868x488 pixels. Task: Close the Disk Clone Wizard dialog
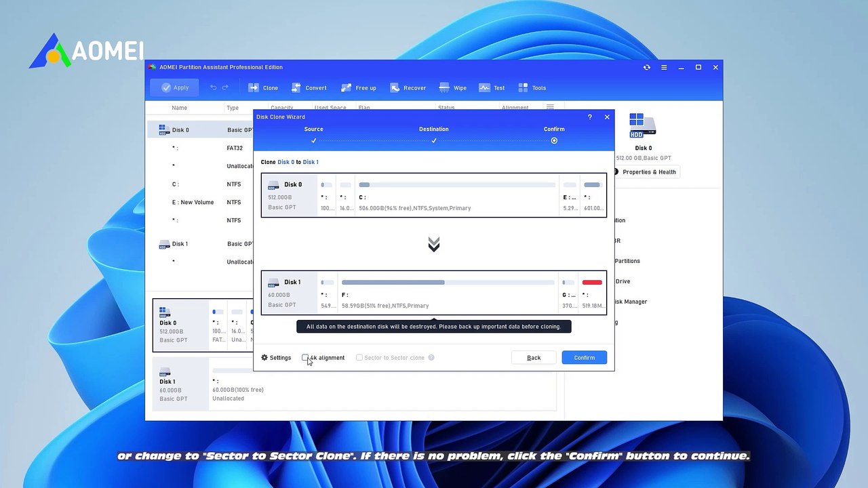[607, 117]
